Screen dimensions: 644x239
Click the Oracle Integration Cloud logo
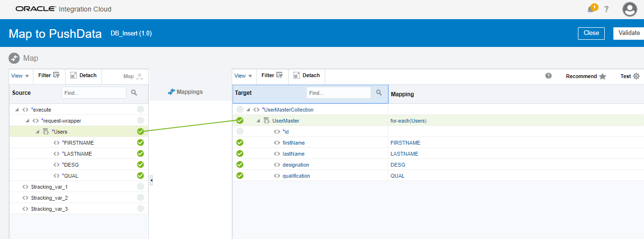point(63,9)
